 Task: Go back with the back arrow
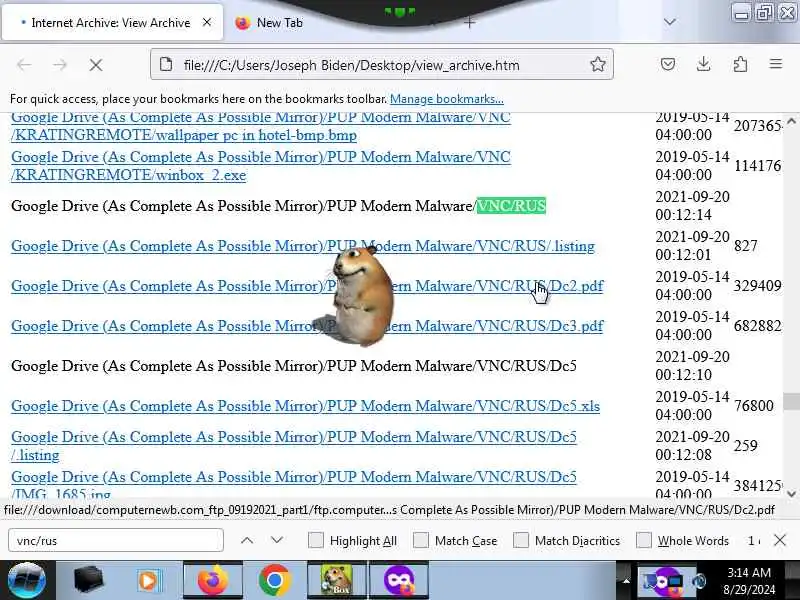24,65
